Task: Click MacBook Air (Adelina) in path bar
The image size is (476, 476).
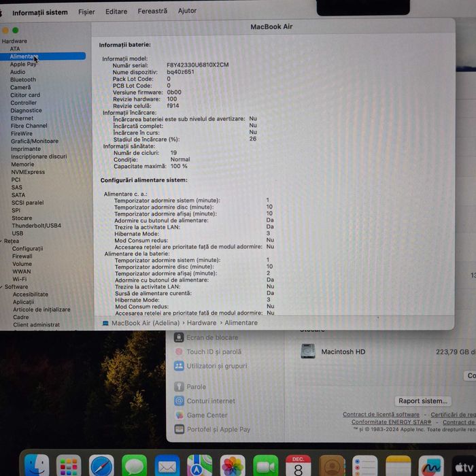Action: point(146,323)
